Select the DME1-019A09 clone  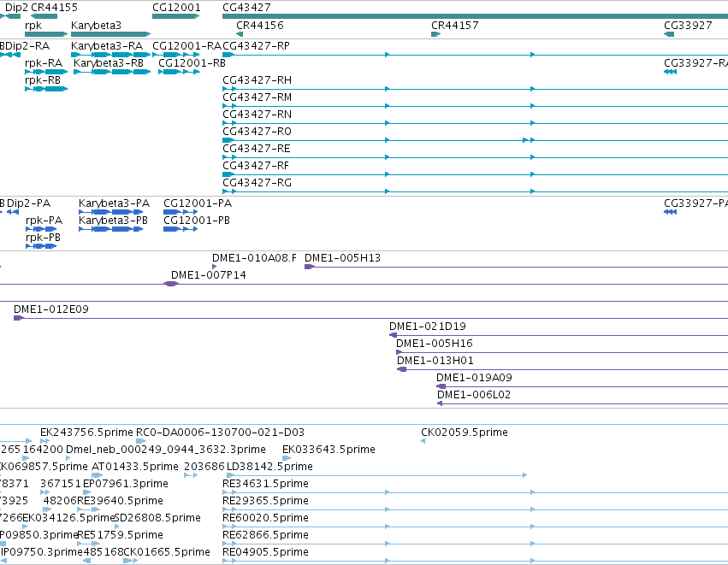[475, 379]
